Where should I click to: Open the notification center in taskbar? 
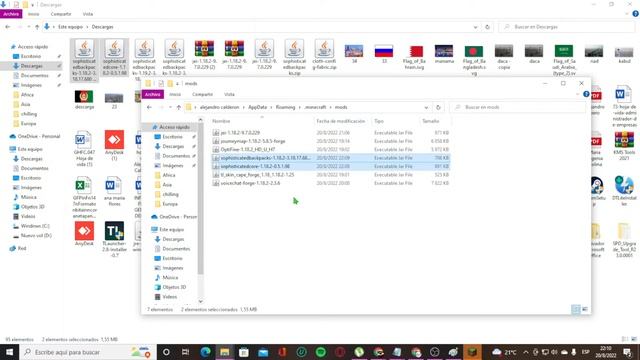627,352
